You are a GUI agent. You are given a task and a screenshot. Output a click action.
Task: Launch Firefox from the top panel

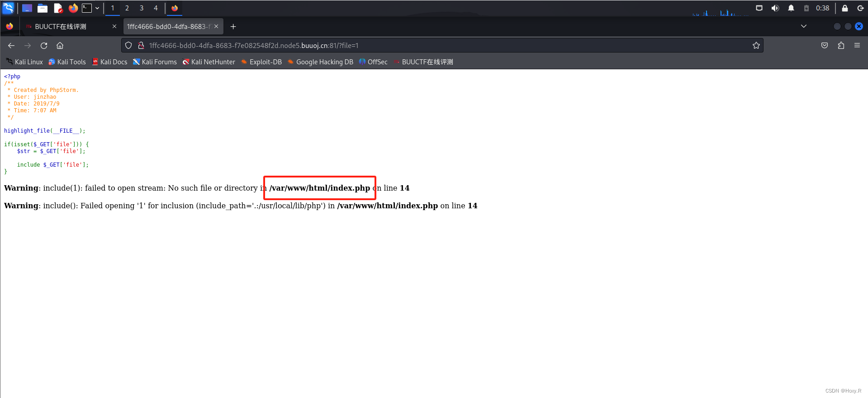(73, 8)
